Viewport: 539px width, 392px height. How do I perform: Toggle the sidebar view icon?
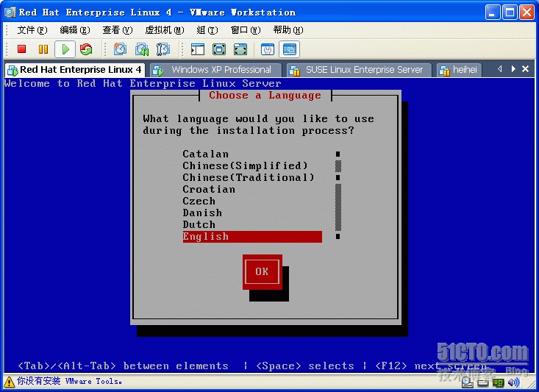[198, 49]
